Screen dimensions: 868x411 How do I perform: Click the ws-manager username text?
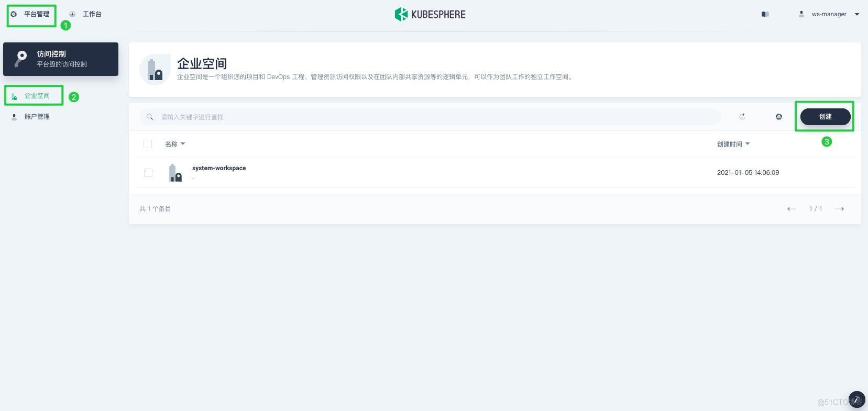tap(829, 14)
